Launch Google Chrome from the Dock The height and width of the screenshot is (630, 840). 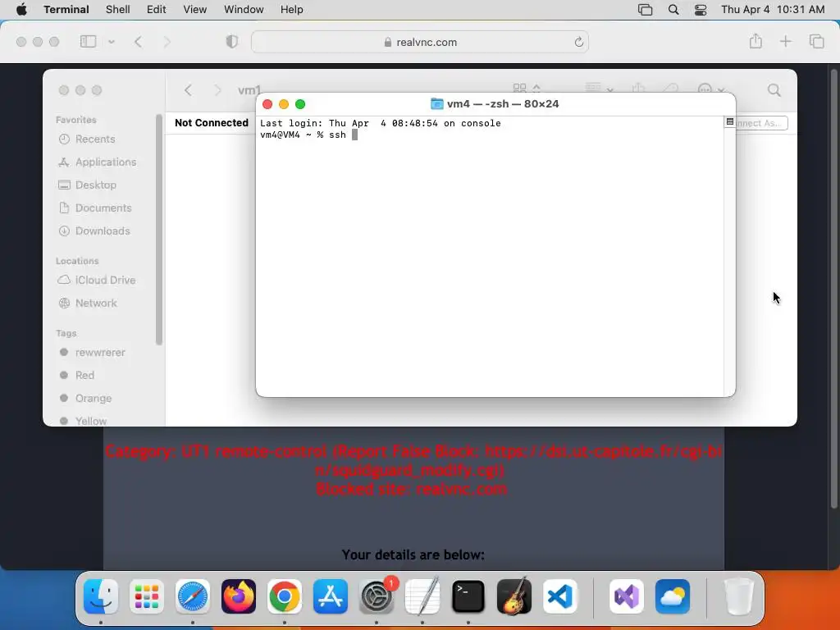[285, 596]
